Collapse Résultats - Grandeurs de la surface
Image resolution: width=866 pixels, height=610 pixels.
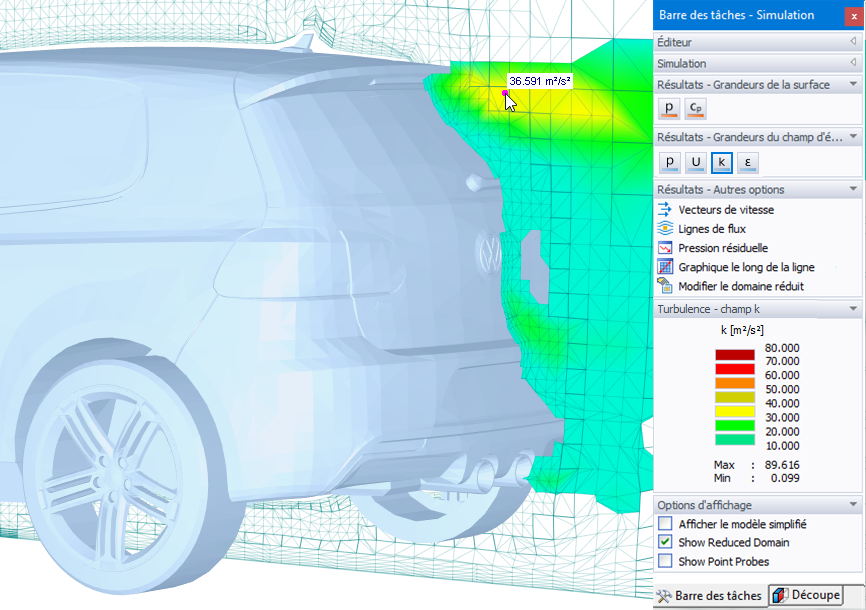tap(853, 84)
